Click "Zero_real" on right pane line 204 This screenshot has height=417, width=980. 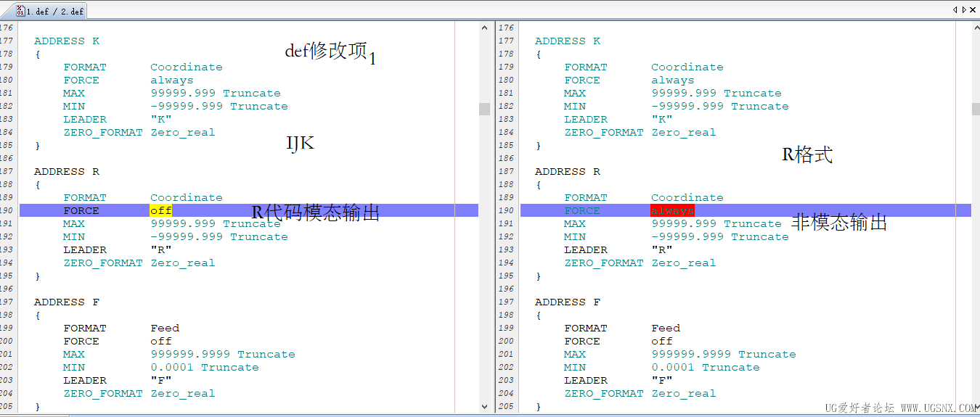pyautogui.click(x=684, y=394)
